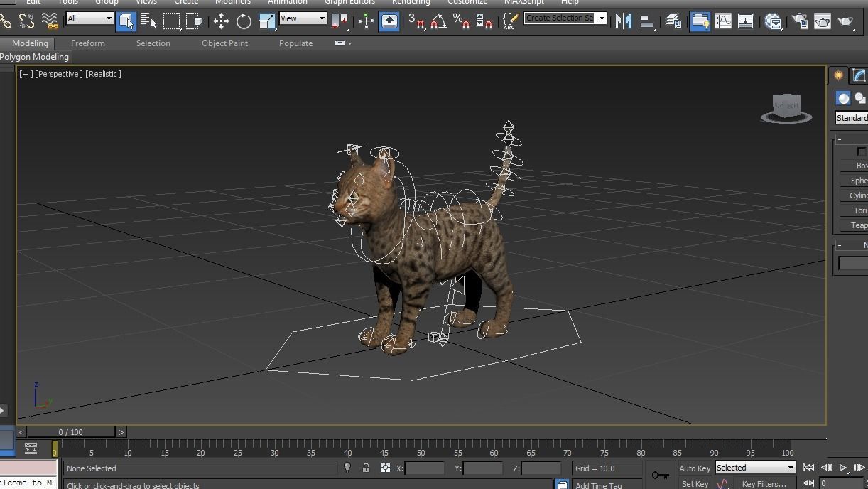Image resolution: width=868 pixels, height=489 pixels.
Task: Toggle Angle Snap
Action: pos(438,21)
